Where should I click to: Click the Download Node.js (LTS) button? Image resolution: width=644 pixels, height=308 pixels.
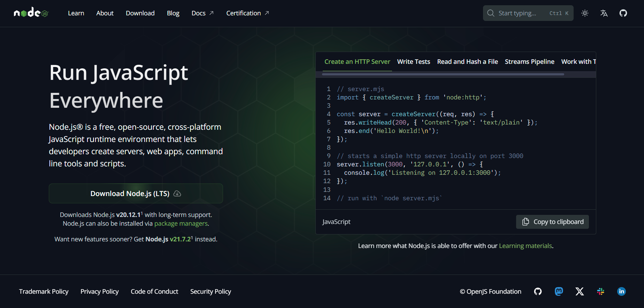click(x=136, y=194)
